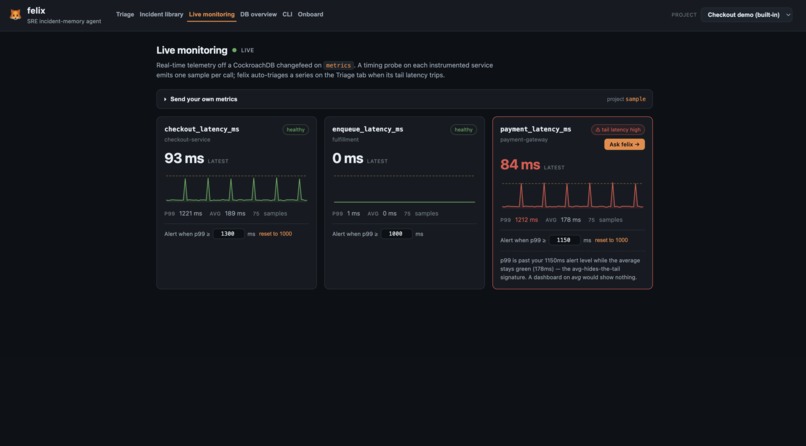Click checkout alert threshold field 1300
The height and width of the screenshot is (446, 806).
click(228, 234)
